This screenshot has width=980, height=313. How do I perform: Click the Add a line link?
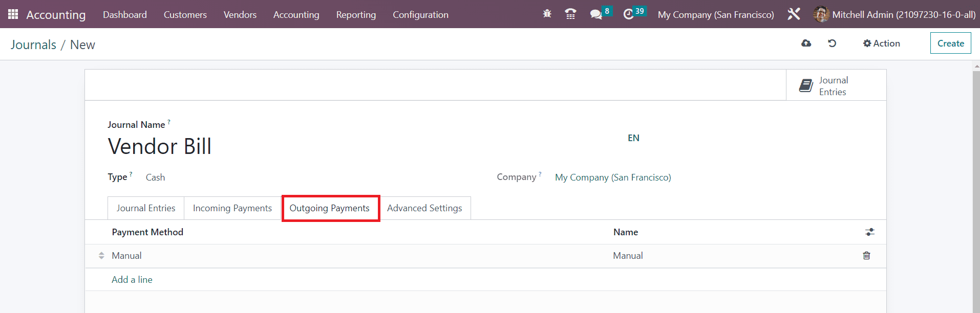pyautogui.click(x=132, y=280)
